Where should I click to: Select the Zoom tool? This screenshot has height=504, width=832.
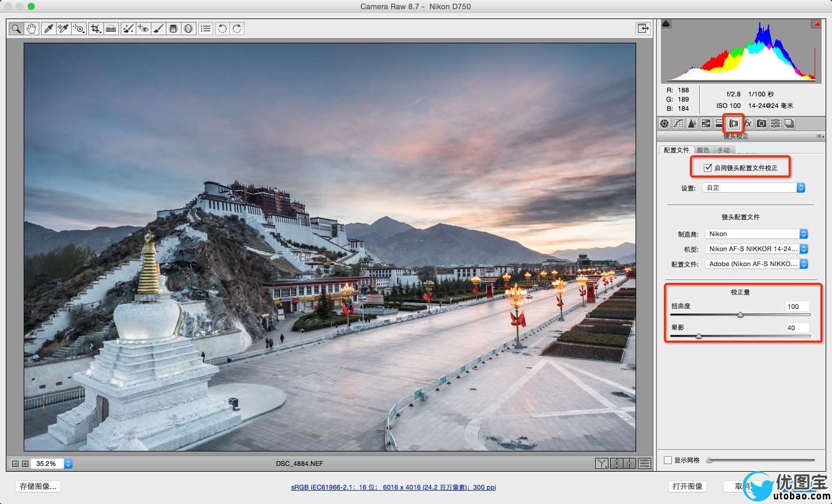coord(16,28)
